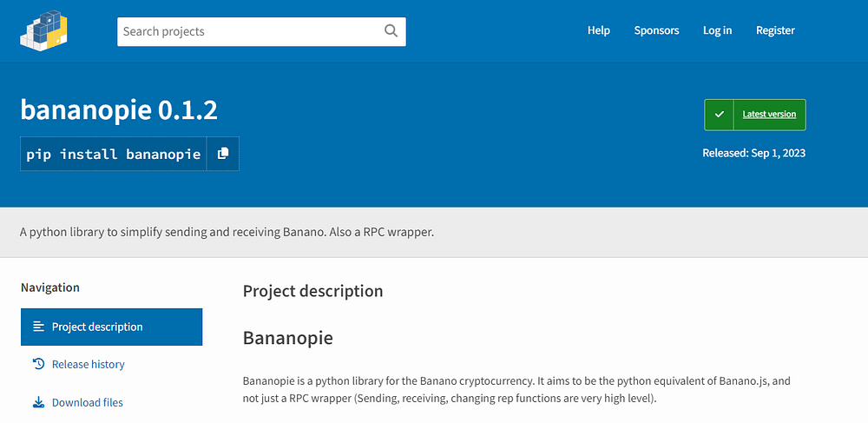The width and height of the screenshot is (868, 423).
Task: Click the bananopie 0.1.2 package title
Action: (x=119, y=109)
